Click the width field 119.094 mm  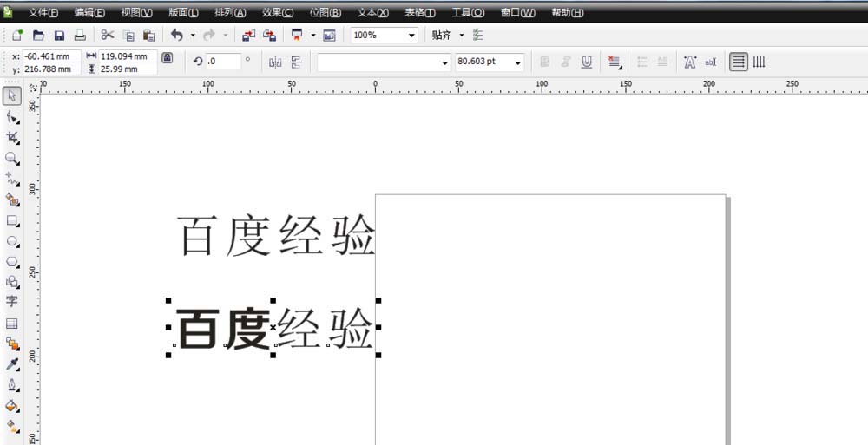[128, 56]
